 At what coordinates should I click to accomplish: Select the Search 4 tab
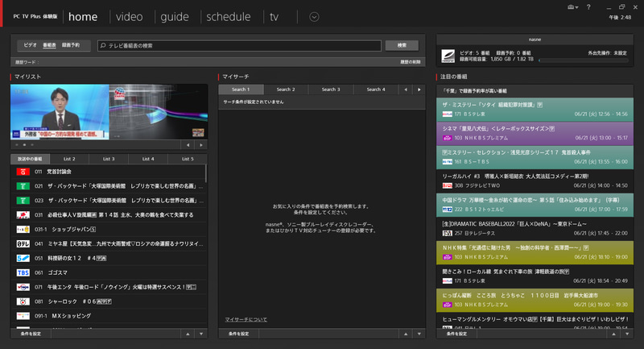376,89
